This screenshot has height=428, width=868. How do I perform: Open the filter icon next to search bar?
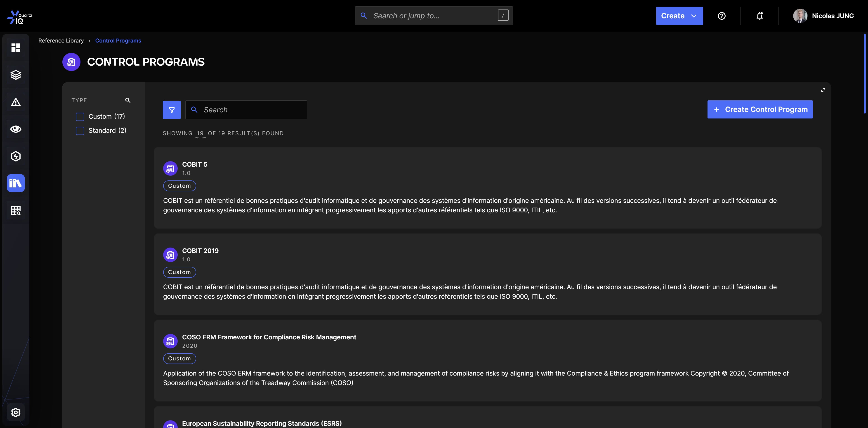(172, 109)
